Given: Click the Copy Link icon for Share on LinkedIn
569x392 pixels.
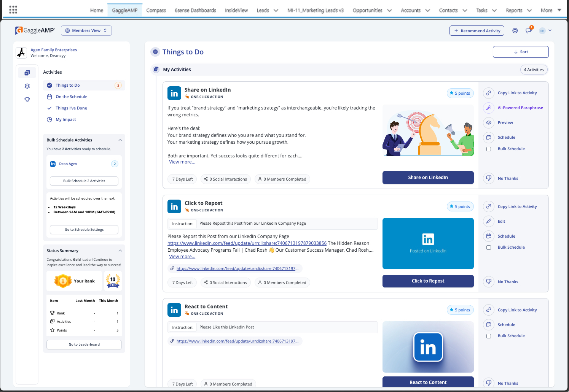Looking at the screenshot, I should pyautogui.click(x=489, y=93).
